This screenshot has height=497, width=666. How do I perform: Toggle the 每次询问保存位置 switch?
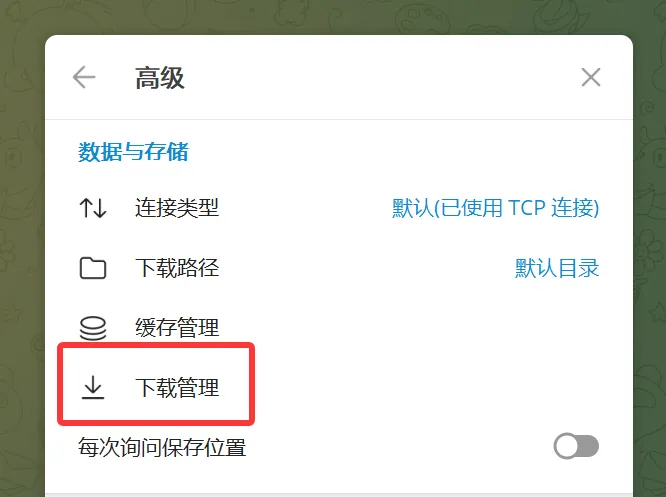click(576, 446)
